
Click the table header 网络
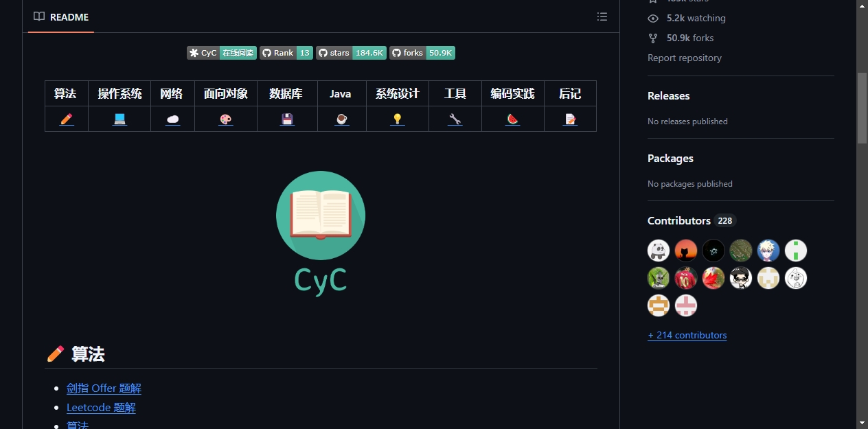pos(171,93)
